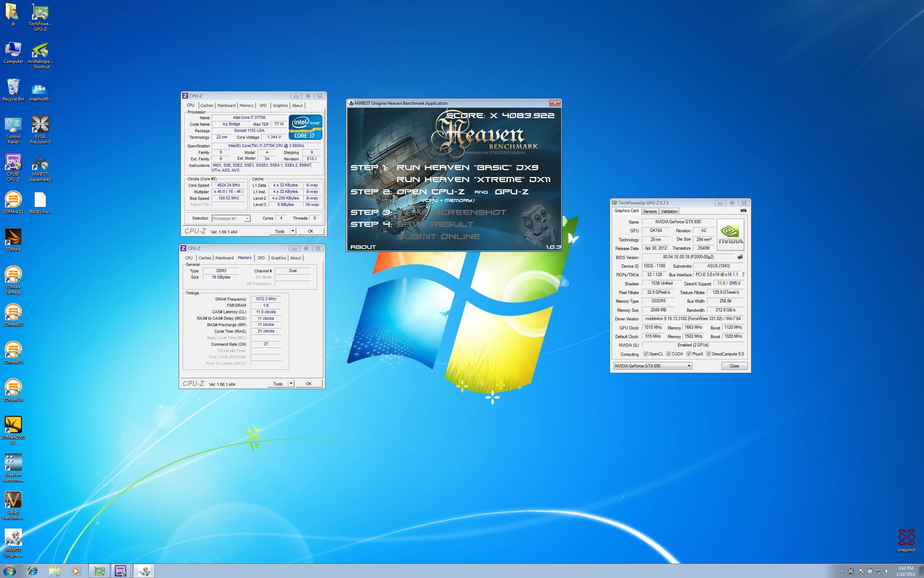Toggle the PhysX checkbox in GPU-Z

[689, 354]
